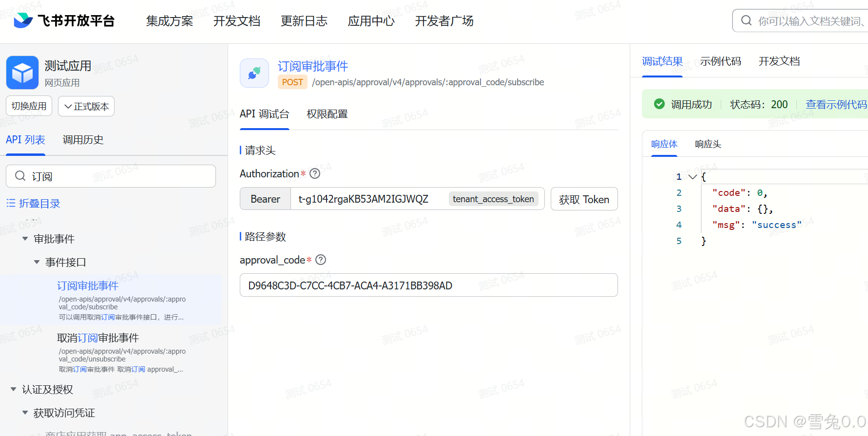Click the approval_code input field
Viewport: 868px width, 436px height.
(429, 285)
